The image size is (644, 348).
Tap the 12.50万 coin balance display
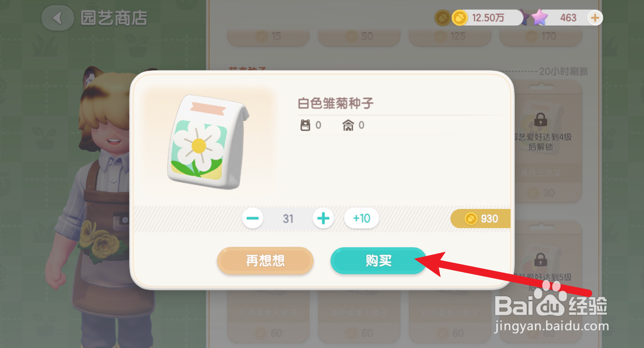point(488,18)
